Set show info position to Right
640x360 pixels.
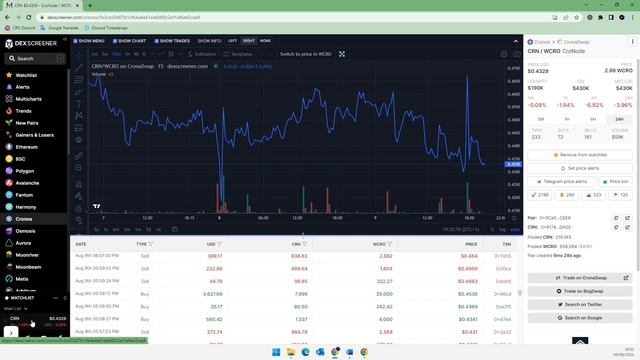pos(249,41)
